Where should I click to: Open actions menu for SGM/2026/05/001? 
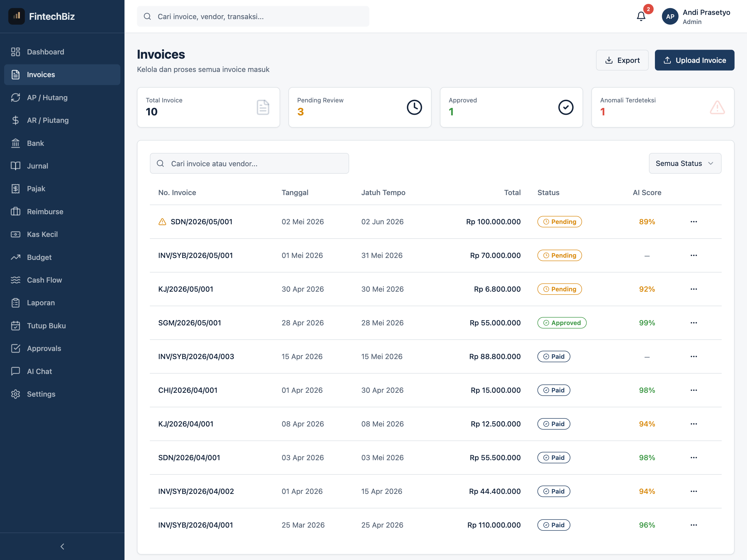[694, 323]
